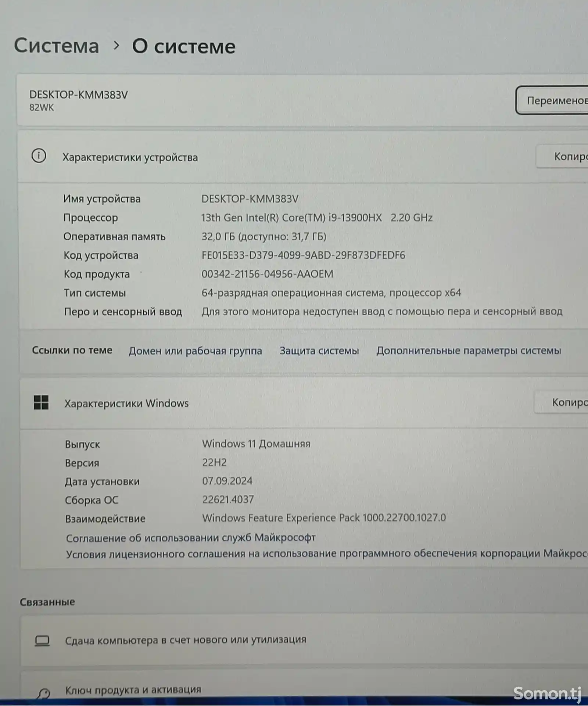Select device name value DESKTOP-KMM383V in specs

(x=250, y=199)
